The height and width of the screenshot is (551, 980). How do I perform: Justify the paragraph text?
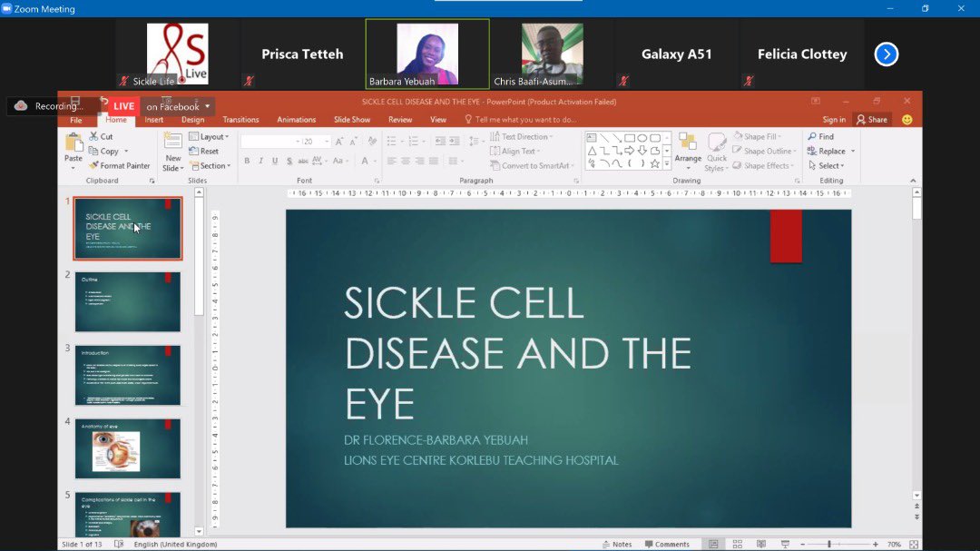pos(433,162)
